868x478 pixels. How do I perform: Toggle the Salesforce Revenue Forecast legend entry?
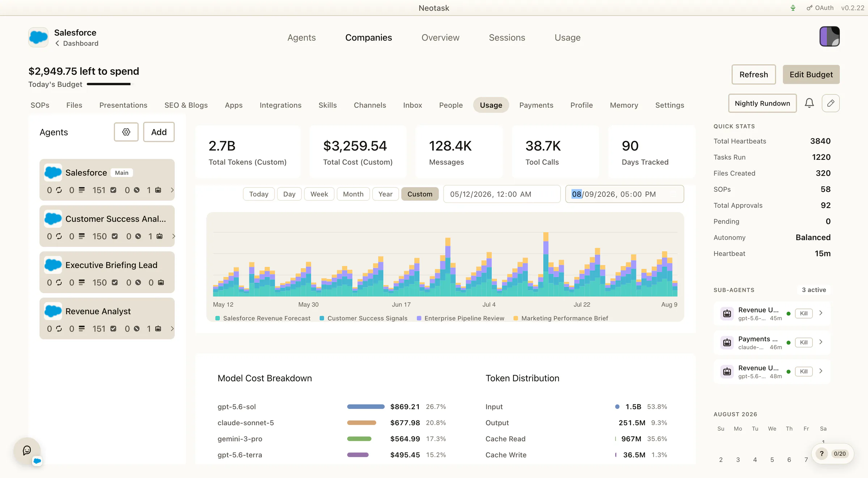[263, 318]
